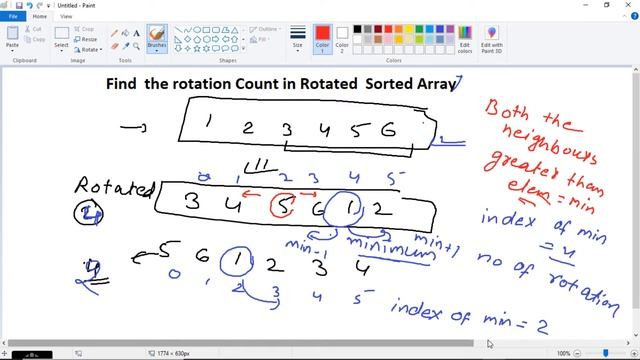The image size is (640, 360).
Task: Collapse the ribbon with the chevron
Action: coord(624,16)
